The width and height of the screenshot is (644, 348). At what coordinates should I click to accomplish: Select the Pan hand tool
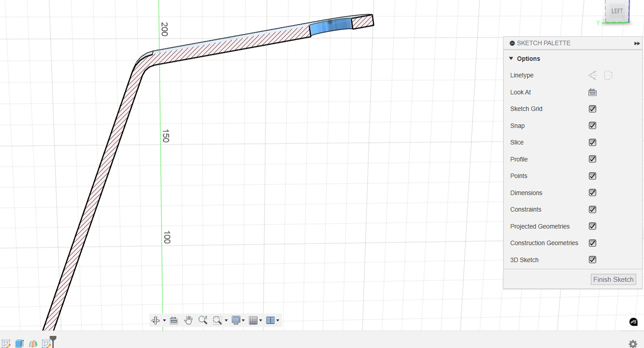click(188, 320)
